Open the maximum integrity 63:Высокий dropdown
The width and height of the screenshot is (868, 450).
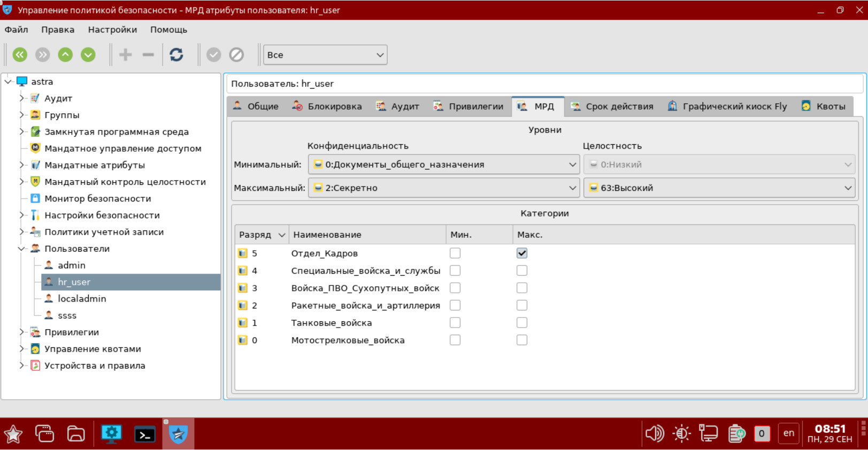click(x=719, y=188)
